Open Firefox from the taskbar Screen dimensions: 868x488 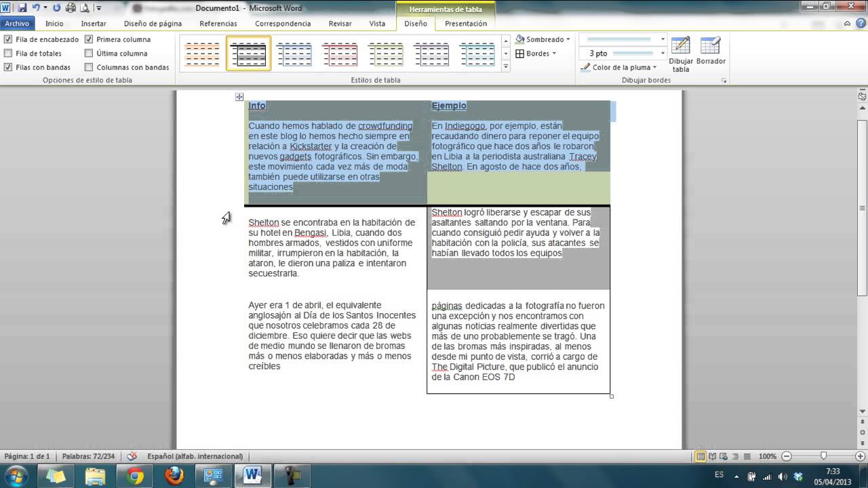point(174,475)
